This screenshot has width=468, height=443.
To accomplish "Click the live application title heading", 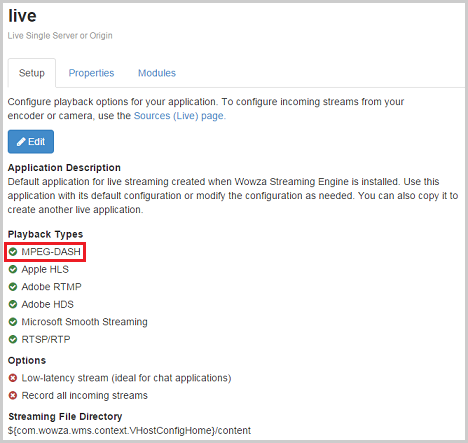I will (x=22, y=16).
